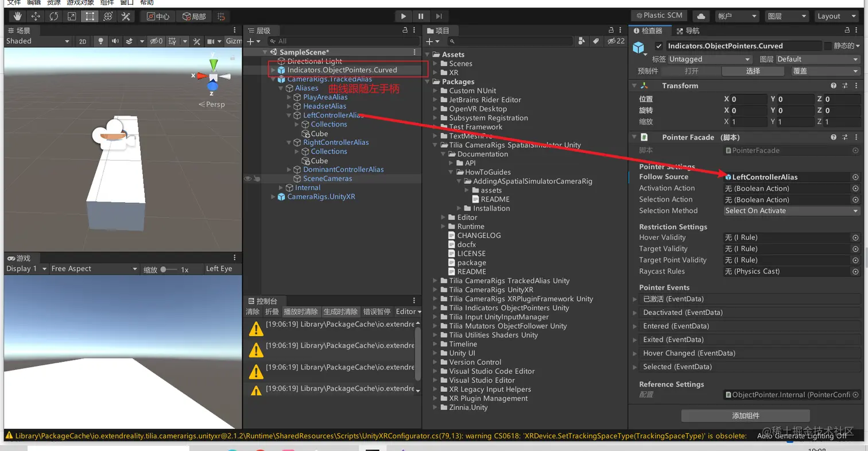Open the 帮助 menu
This screenshot has width=868, height=451.
click(146, 3)
